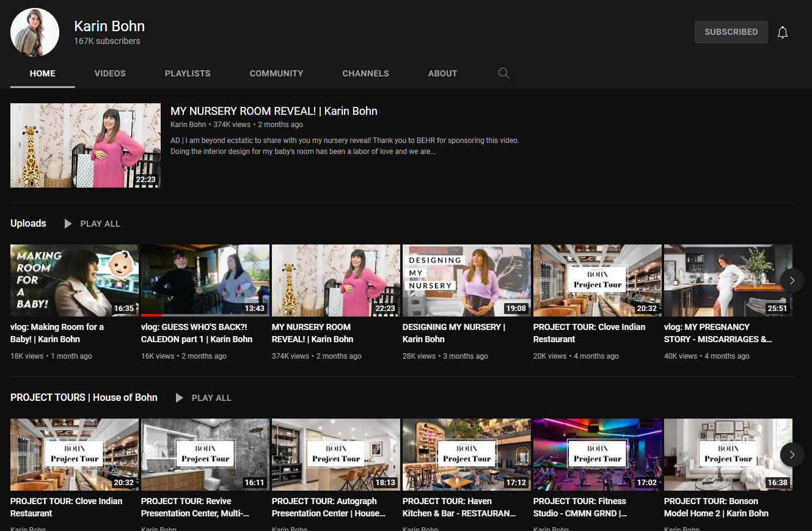The image size is (812, 531).
Task: Go to the COMMUNITY tab
Action: (x=276, y=73)
